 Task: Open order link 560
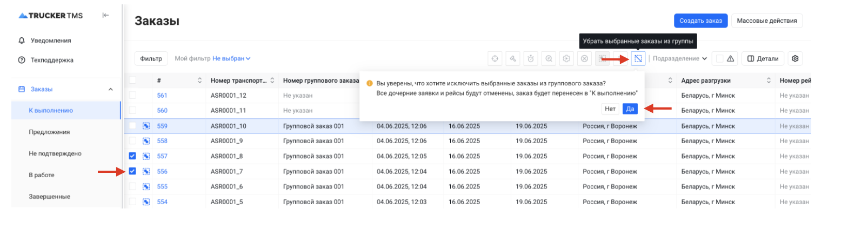pos(162,110)
